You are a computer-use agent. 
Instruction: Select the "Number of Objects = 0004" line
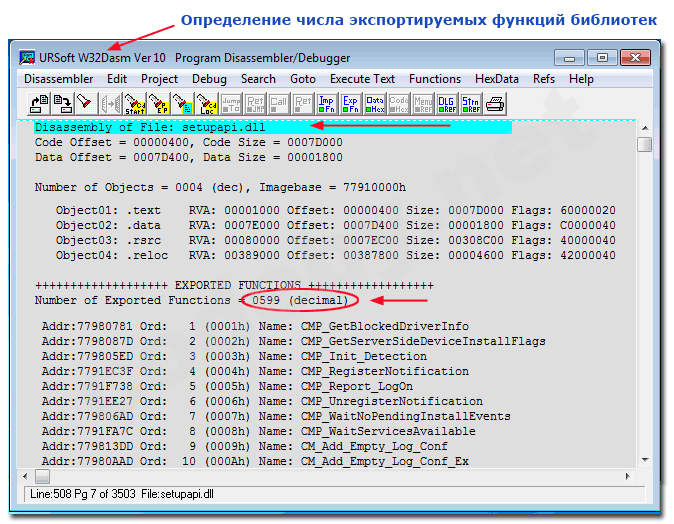point(220,187)
